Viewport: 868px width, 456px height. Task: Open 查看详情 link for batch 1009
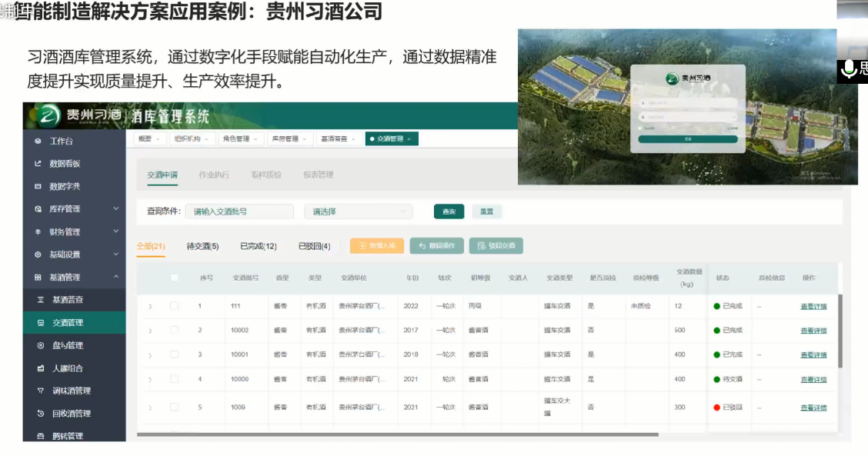pyautogui.click(x=813, y=408)
